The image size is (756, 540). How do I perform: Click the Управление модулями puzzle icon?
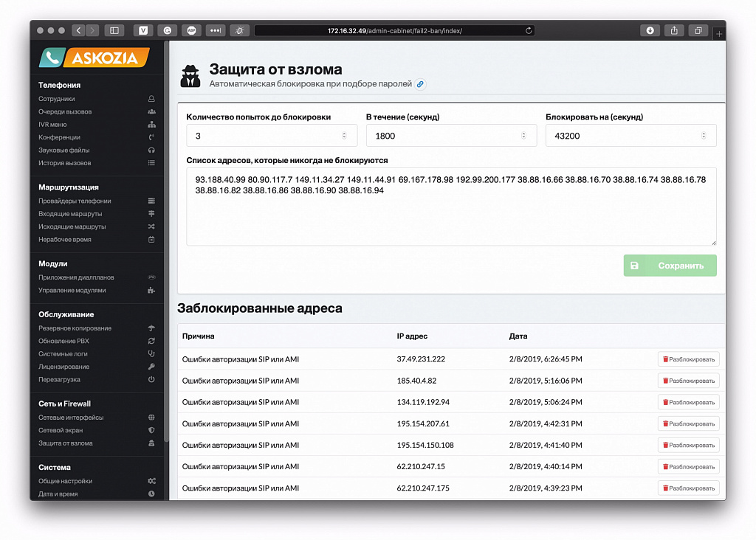pyautogui.click(x=151, y=290)
